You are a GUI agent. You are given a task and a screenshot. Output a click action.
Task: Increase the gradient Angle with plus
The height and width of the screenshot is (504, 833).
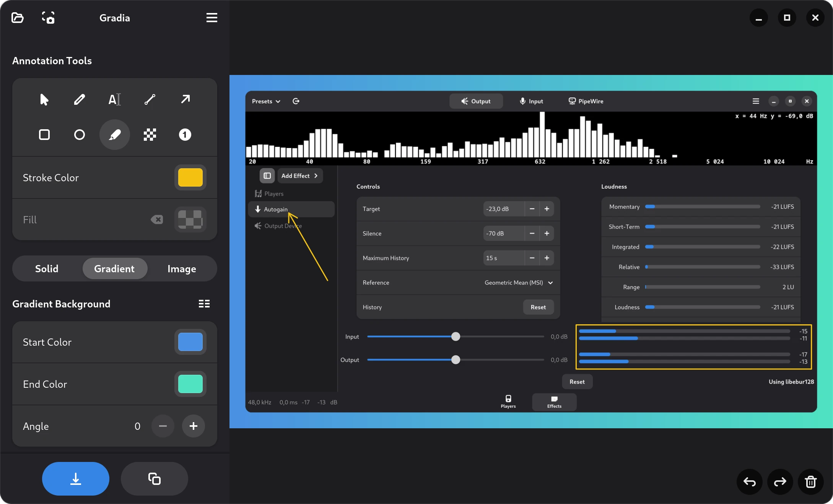point(194,426)
